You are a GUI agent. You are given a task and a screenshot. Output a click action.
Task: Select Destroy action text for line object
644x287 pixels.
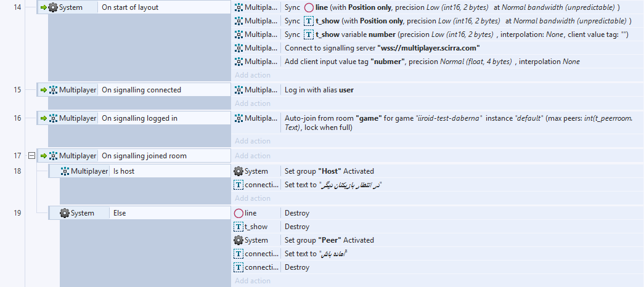(x=297, y=213)
